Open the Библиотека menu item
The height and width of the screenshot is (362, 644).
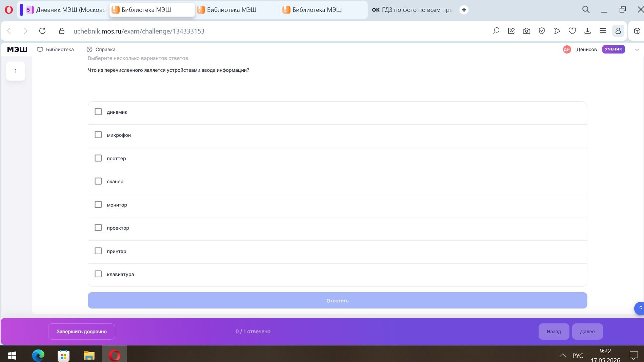click(56, 49)
